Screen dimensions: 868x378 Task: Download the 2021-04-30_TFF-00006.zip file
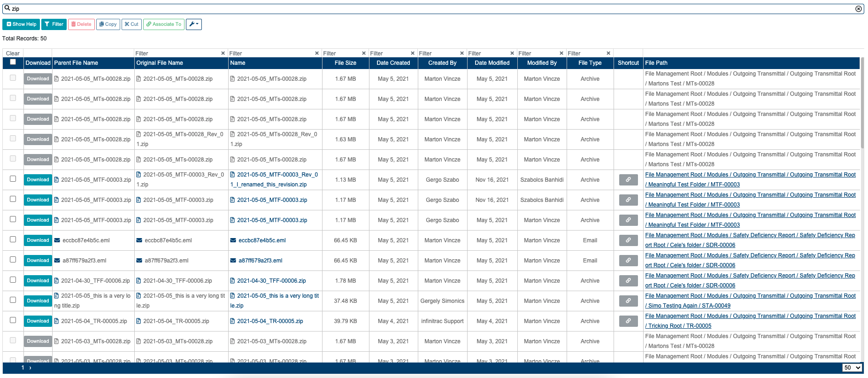click(38, 281)
